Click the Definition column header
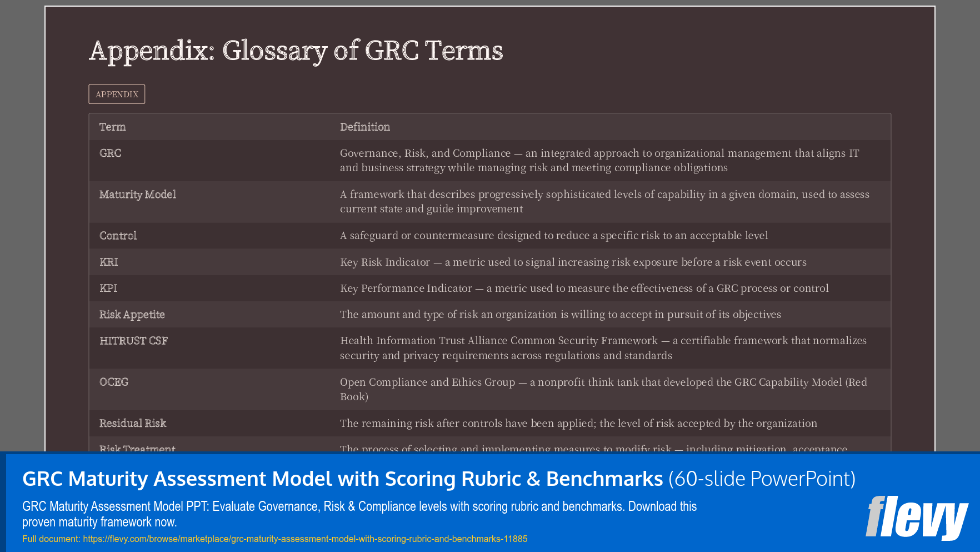Viewport: 980px width, 552px height. tap(365, 127)
